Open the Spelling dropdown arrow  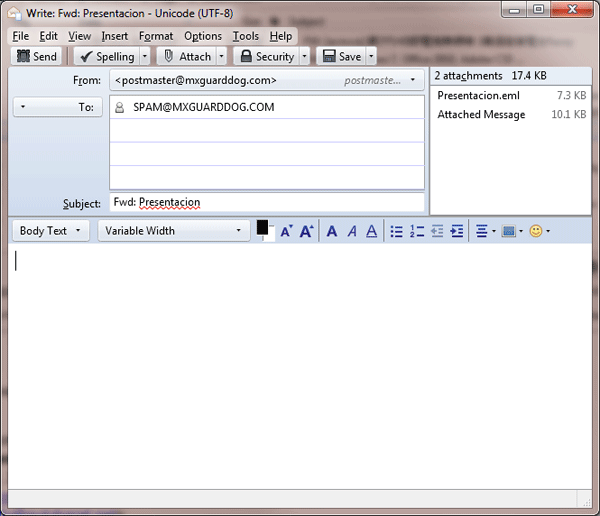tap(145, 57)
